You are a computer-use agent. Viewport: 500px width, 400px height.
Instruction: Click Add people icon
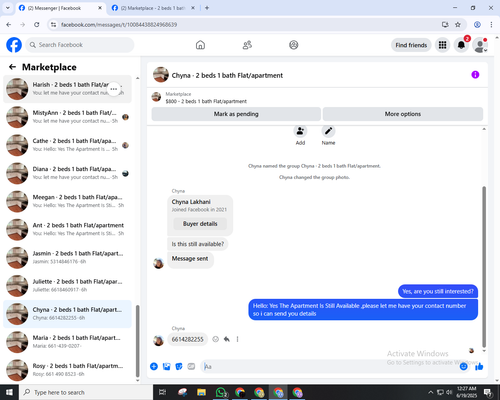click(x=300, y=131)
